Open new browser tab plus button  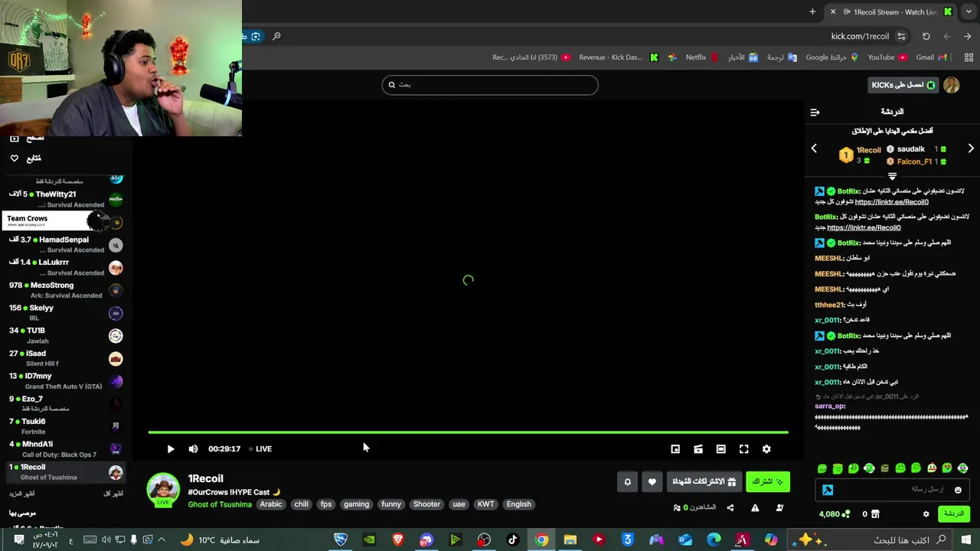(x=812, y=11)
